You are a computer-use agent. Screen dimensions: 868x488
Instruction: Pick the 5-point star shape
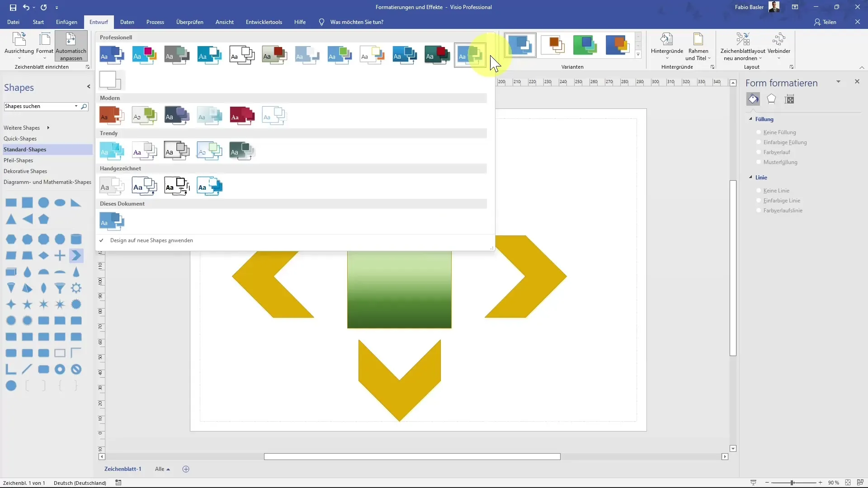point(27,304)
